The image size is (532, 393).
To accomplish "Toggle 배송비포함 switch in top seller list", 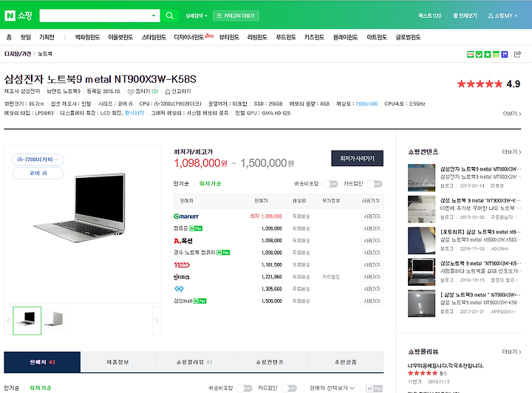I will [x=330, y=184].
